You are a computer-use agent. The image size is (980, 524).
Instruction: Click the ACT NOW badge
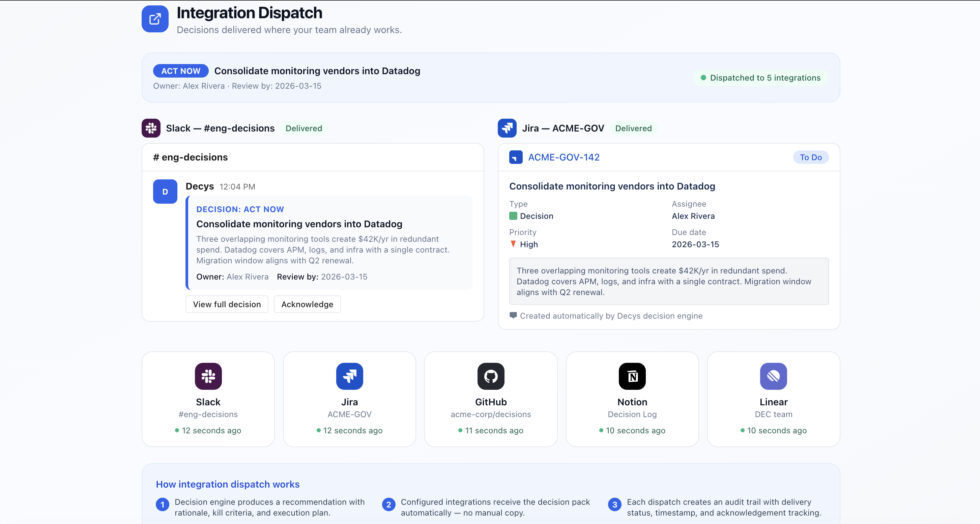[x=181, y=71]
